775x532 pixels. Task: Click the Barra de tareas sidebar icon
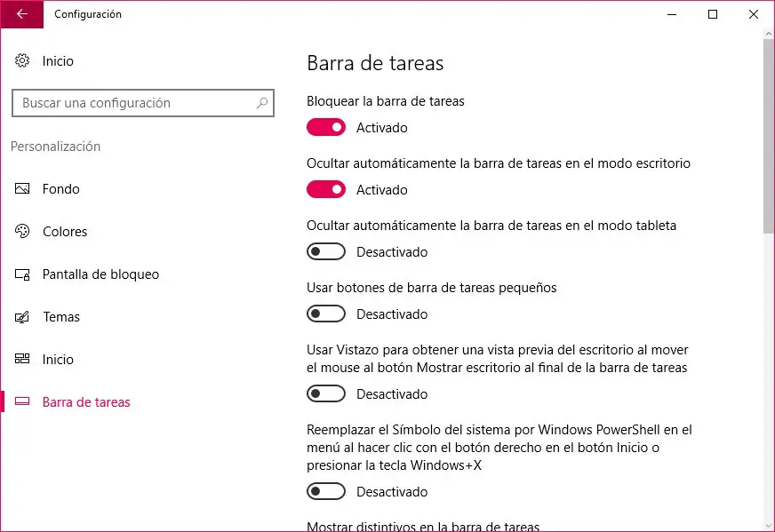(23, 402)
